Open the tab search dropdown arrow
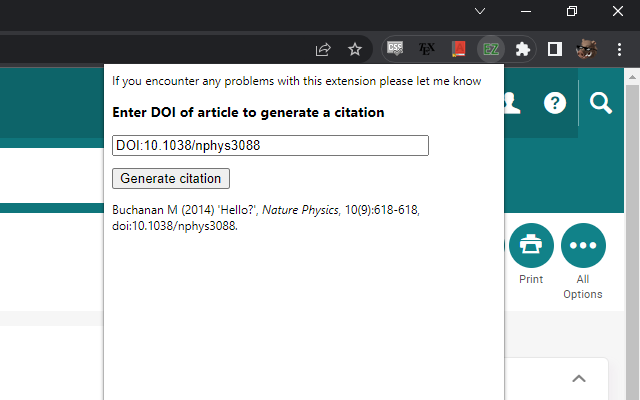 click(480, 11)
